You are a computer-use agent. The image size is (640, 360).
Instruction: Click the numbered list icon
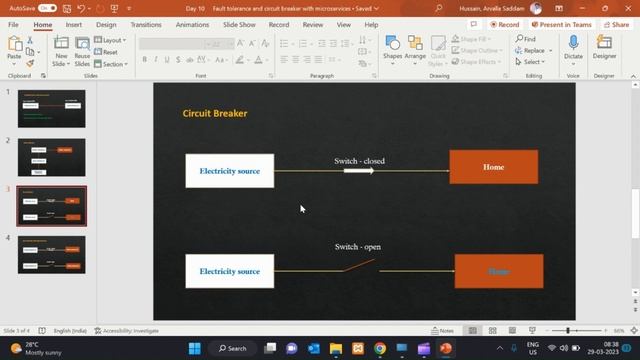coord(302,43)
